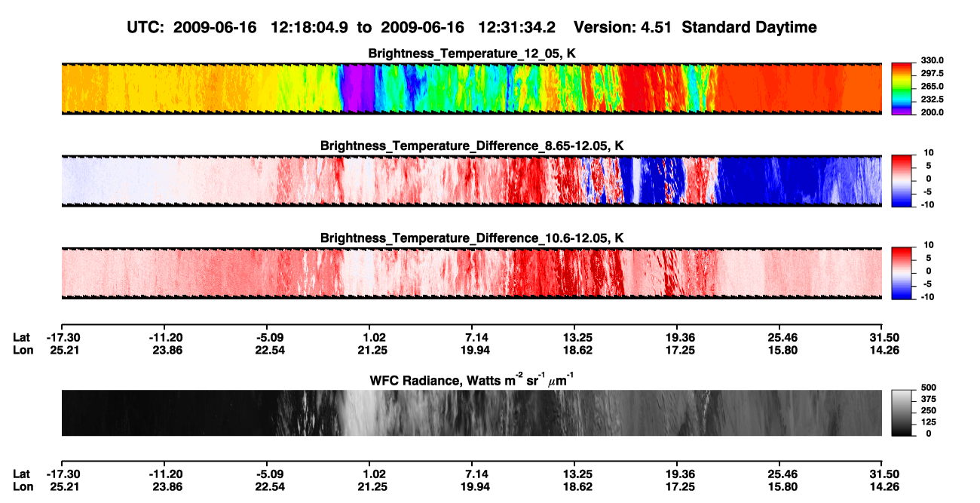Click the Brightness_Temperature_Difference_8.65-12.05, K title

471,146
